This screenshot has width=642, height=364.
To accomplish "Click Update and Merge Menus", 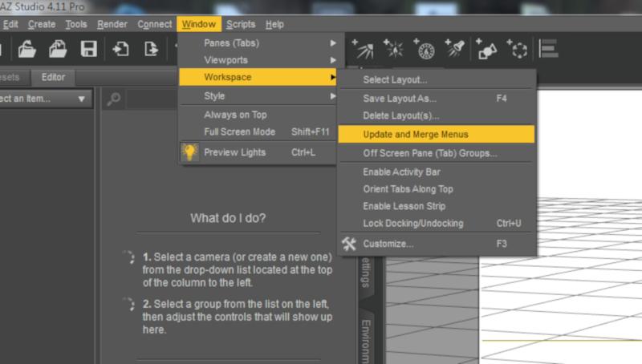I will point(437,134).
